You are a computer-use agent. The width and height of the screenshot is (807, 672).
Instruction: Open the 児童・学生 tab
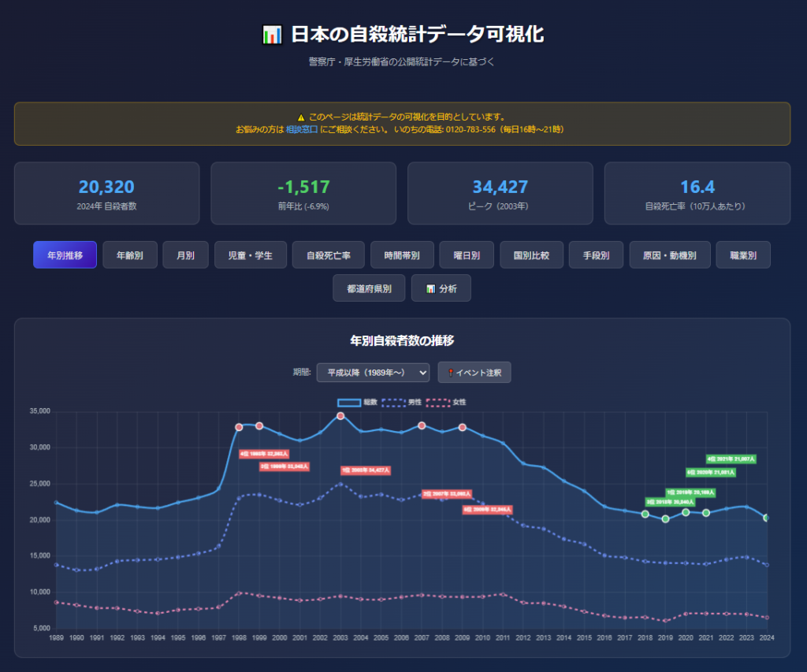250,255
